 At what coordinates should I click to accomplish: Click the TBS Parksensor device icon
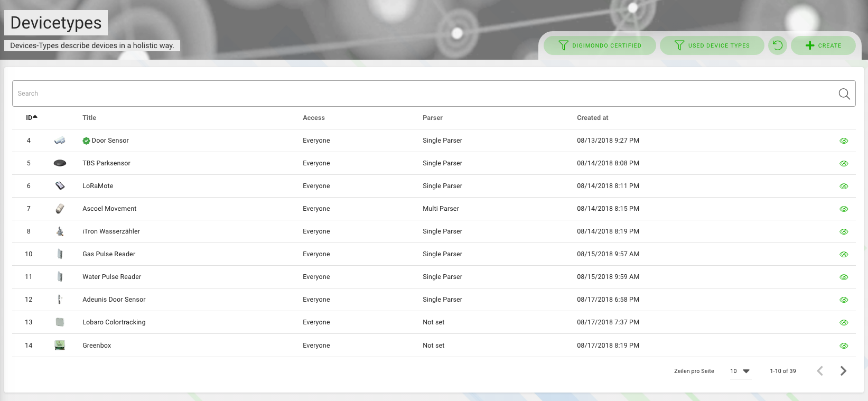(x=60, y=163)
